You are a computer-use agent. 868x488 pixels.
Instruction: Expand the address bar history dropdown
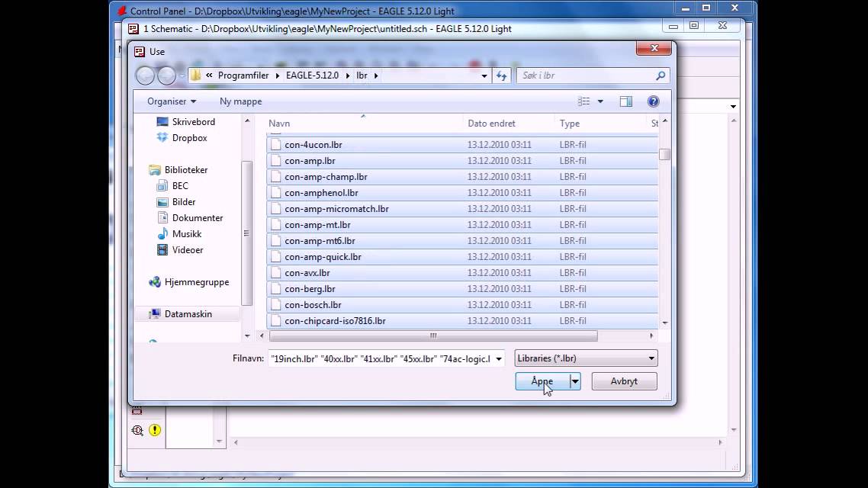[x=484, y=75]
